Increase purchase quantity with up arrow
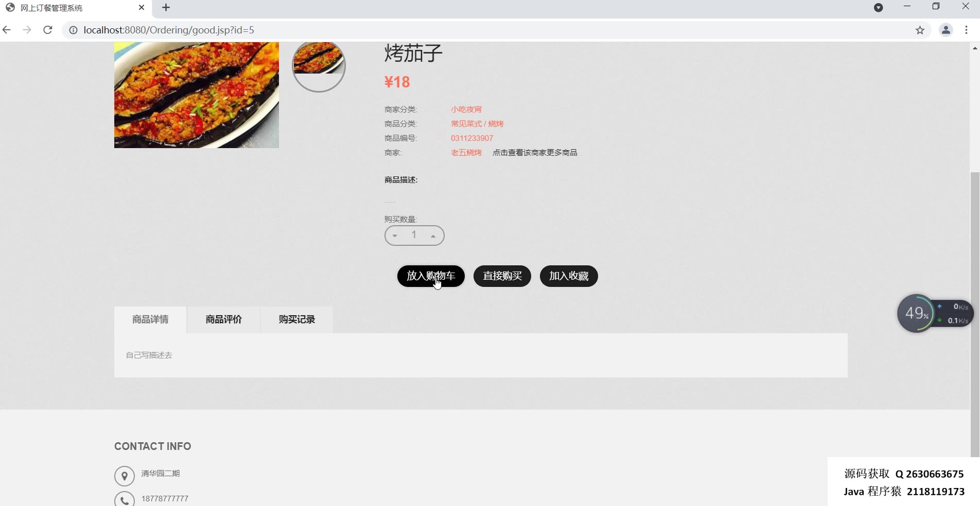This screenshot has width=980, height=506. (433, 236)
